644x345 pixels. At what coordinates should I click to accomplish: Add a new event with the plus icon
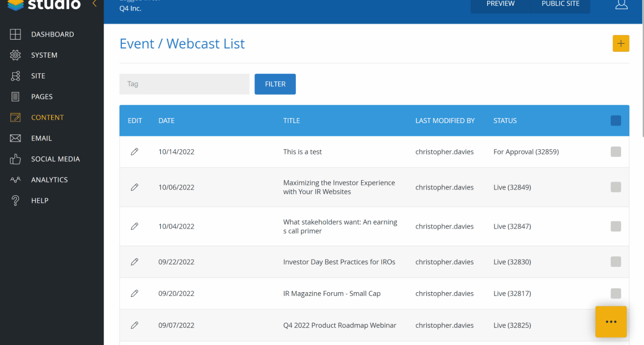621,44
